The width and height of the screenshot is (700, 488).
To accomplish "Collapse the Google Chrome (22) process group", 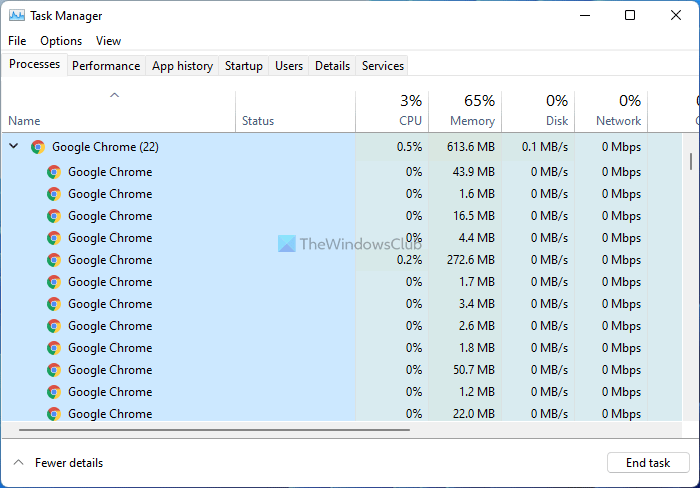I will coord(14,146).
